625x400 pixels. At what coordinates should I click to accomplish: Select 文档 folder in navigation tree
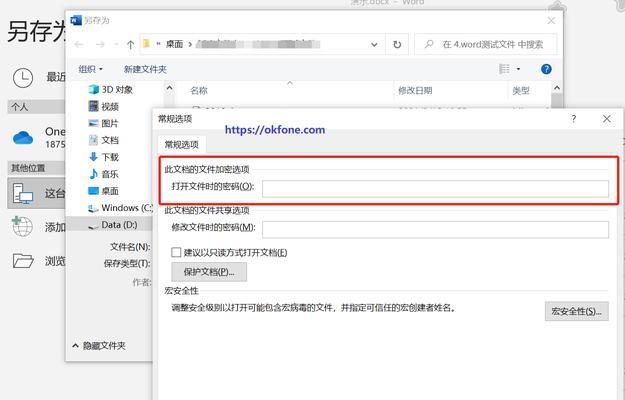[103, 140]
